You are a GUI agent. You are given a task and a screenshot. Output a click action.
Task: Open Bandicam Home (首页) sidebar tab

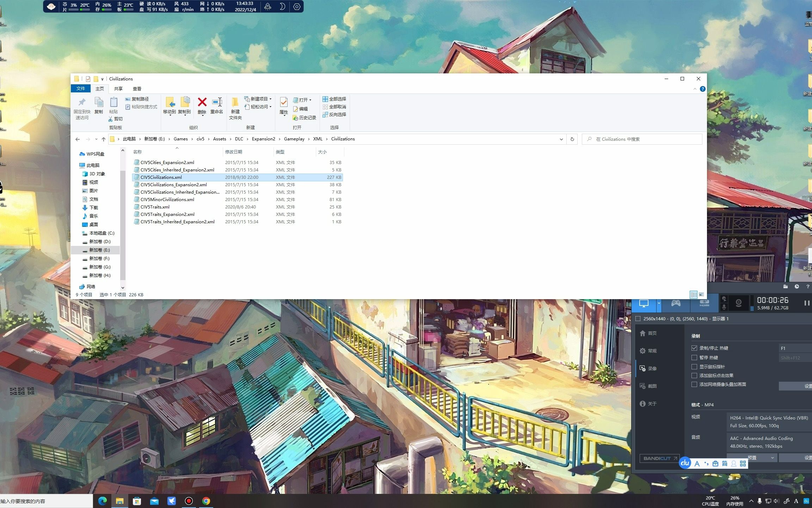click(648, 333)
